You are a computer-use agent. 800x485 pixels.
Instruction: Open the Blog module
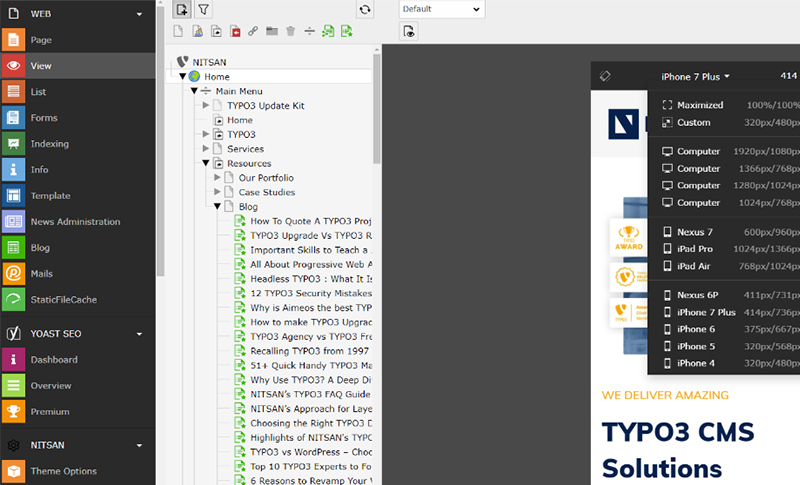point(78,248)
